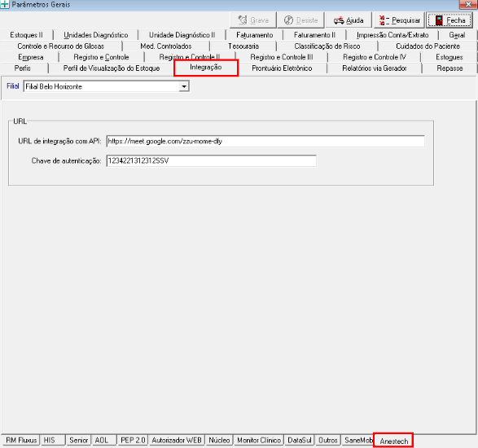478x448 pixels.
Task: Switch to the Estoques II tab
Action: (x=27, y=35)
